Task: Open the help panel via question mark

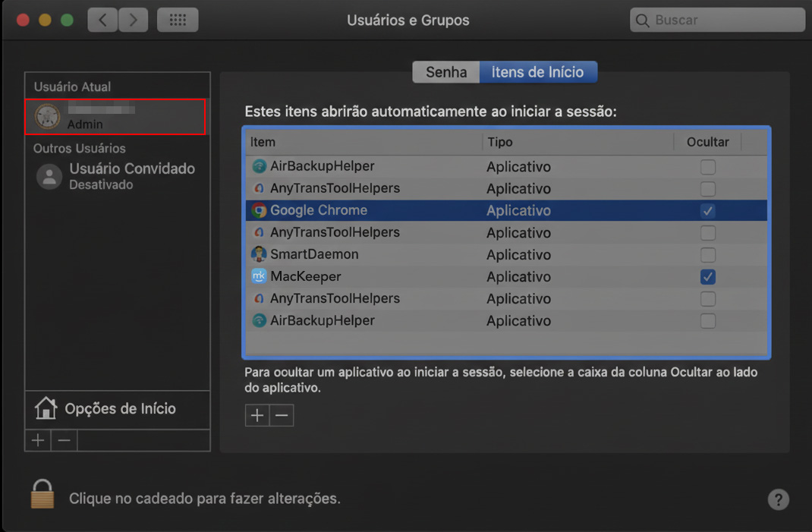Action: (778, 499)
